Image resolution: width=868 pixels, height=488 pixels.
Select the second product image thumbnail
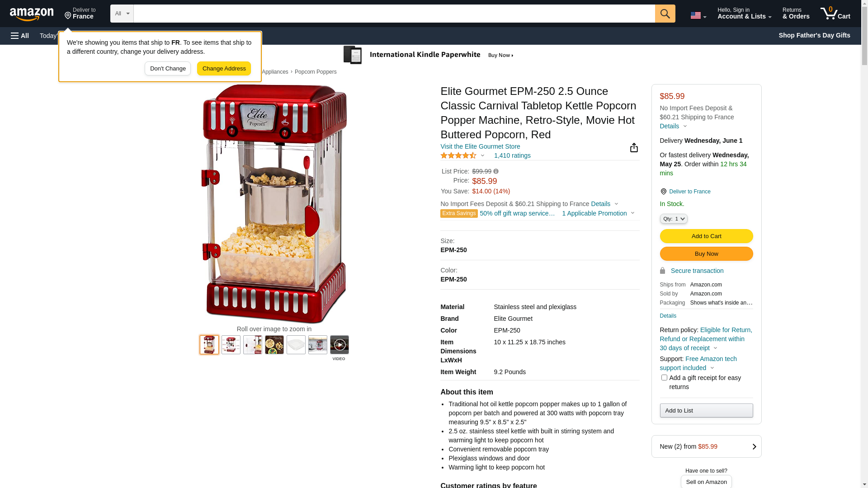click(x=231, y=345)
